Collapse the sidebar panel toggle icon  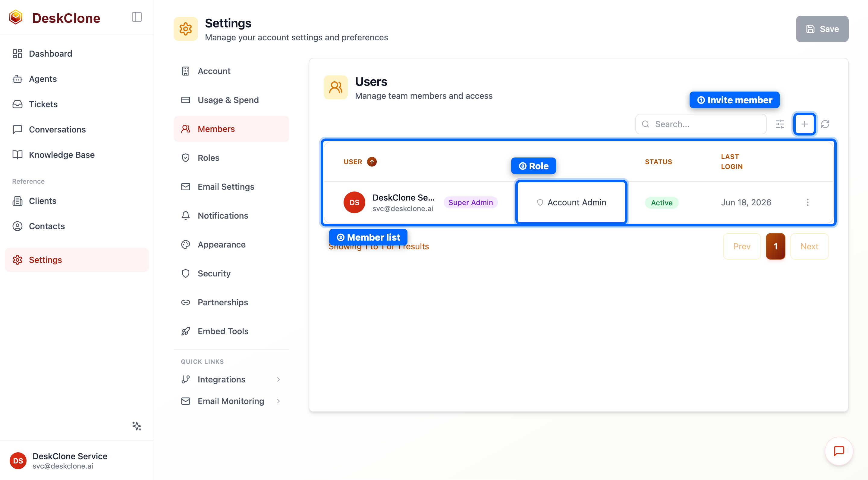click(x=137, y=17)
